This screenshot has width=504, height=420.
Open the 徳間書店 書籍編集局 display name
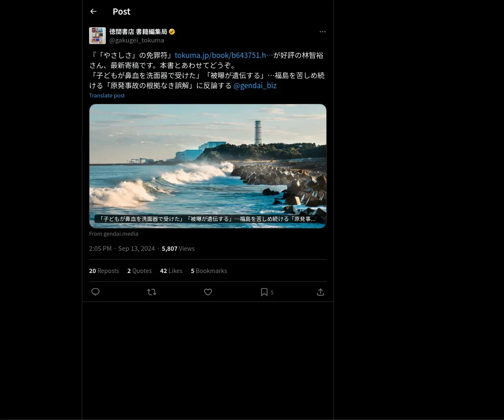point(138,31)
